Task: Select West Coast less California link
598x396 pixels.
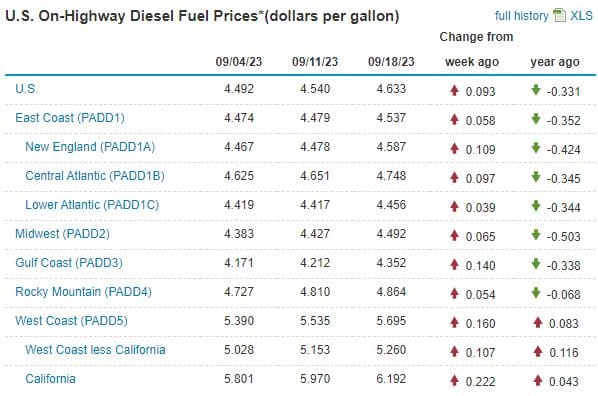Action: (95, 349)
